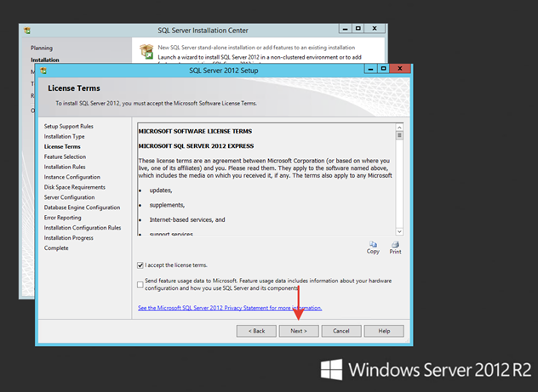Viewport: 538px width, 392px height.
Task: Click the Print icon under license text
Action: pyautogui.click(x=395, y=244)
